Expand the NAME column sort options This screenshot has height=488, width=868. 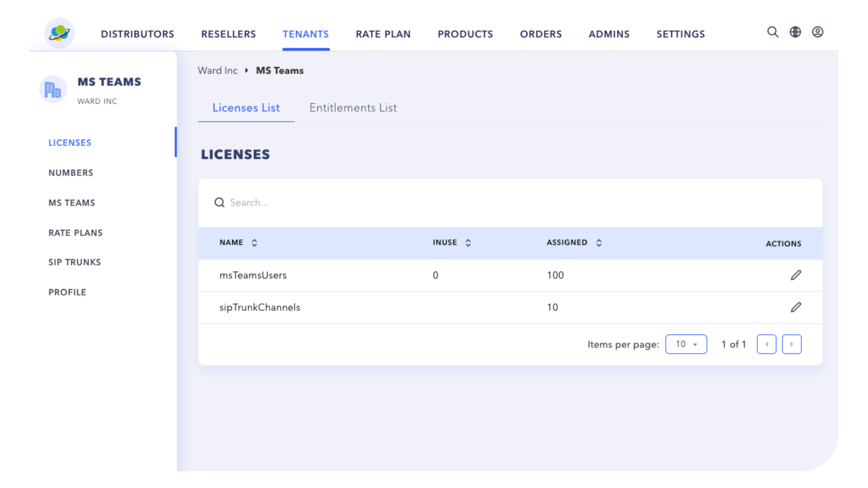point(254,242)
